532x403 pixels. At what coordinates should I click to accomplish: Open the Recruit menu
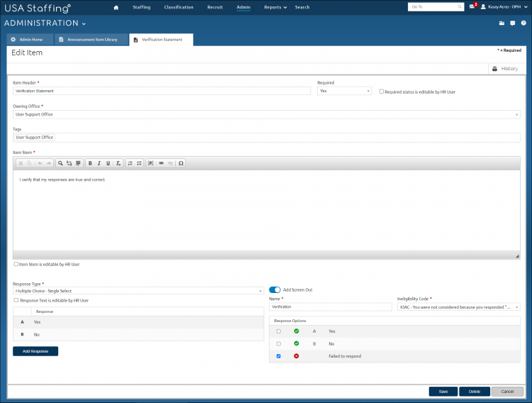[x=215, y=7]
